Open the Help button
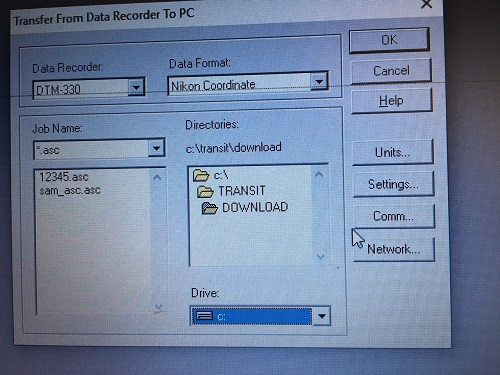This screenshot has width=500, height=375. click(392, 100)
